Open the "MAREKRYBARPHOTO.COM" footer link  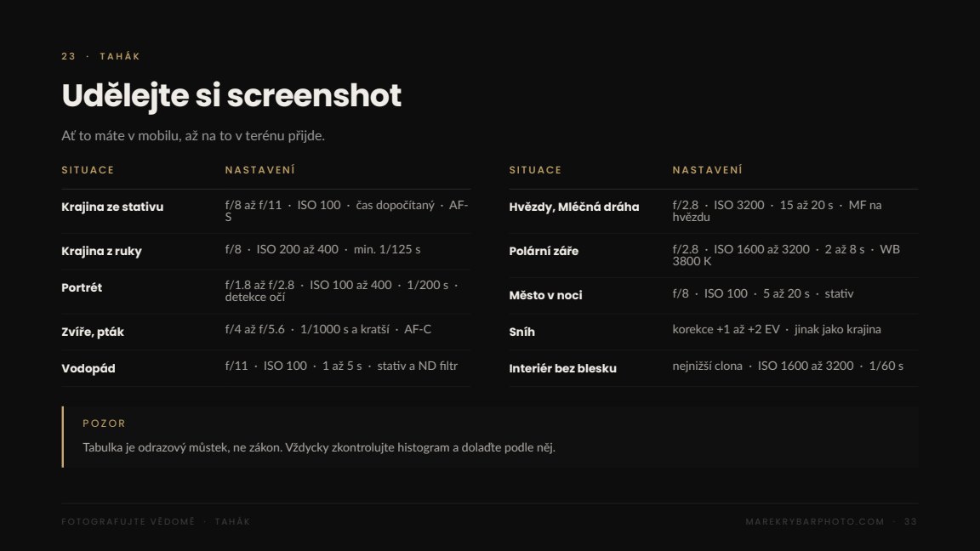click(815, 521)
